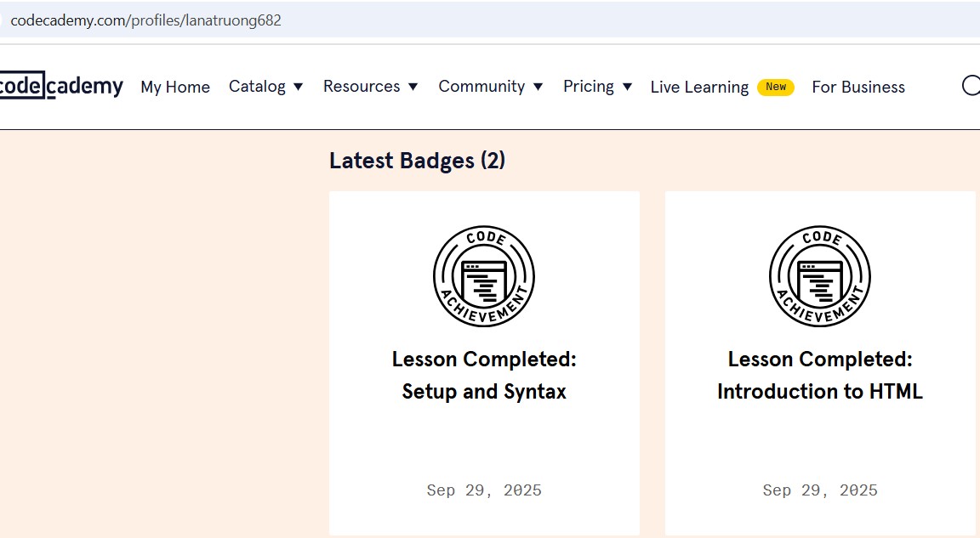
Task: Click the Pricing menu label
Action: (x=588, y=87)
